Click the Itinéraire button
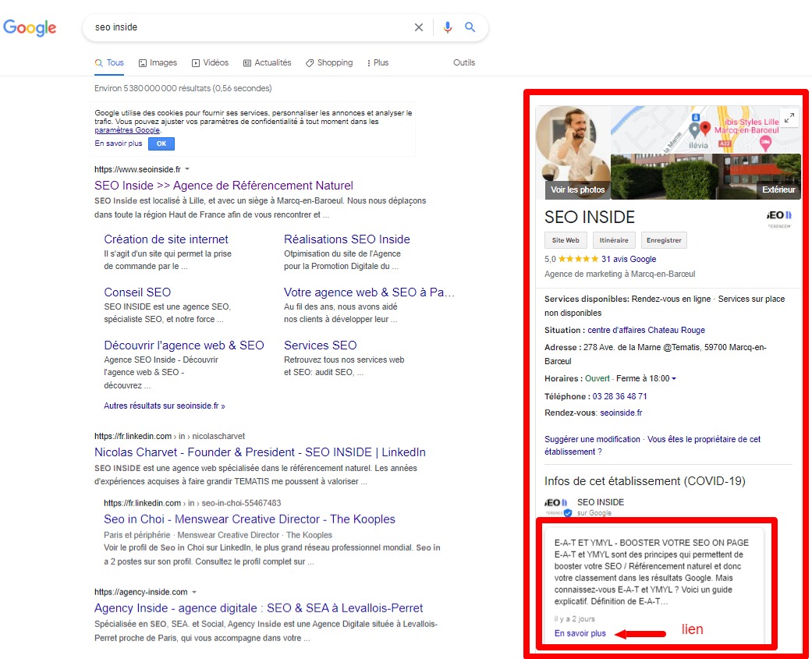This screenshot has width=812, height=659. click(614, 240)
